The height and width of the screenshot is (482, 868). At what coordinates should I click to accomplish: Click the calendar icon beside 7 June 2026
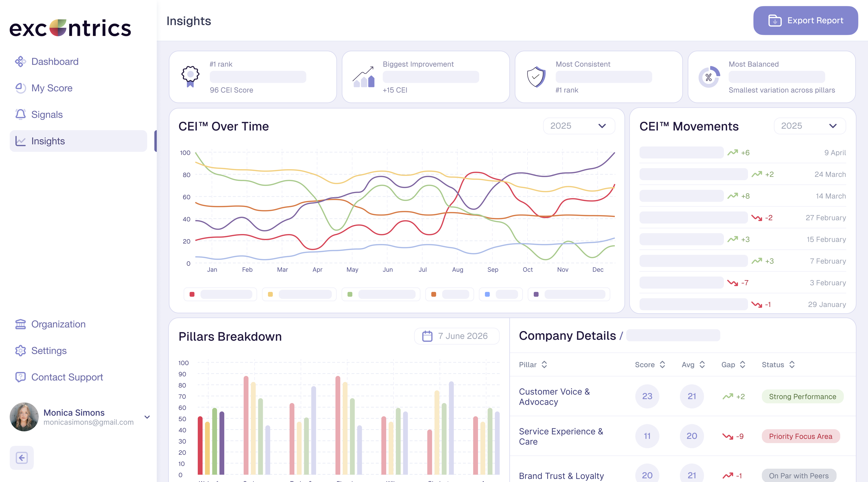[x=427, y=336]
